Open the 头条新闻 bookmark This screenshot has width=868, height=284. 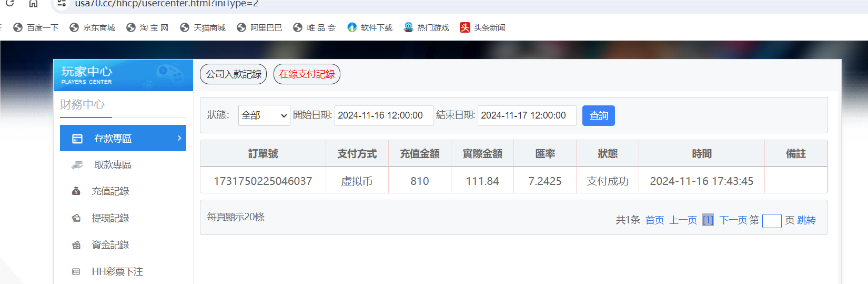[482, 27]
